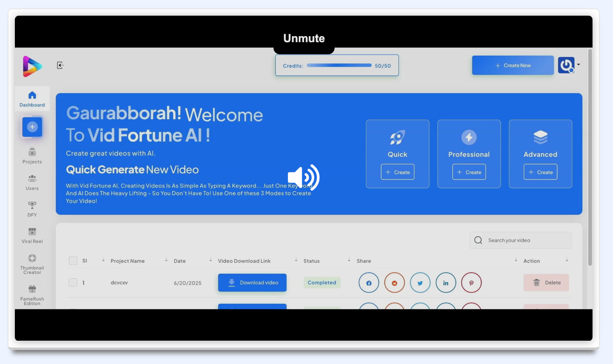
Task: Click Create under Quick mode
Action: pos(398,172)
